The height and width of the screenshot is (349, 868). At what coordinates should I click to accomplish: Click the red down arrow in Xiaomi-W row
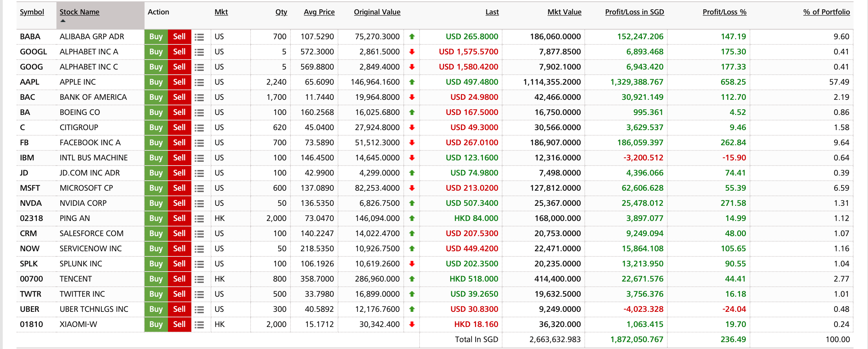tap(412, 324)
